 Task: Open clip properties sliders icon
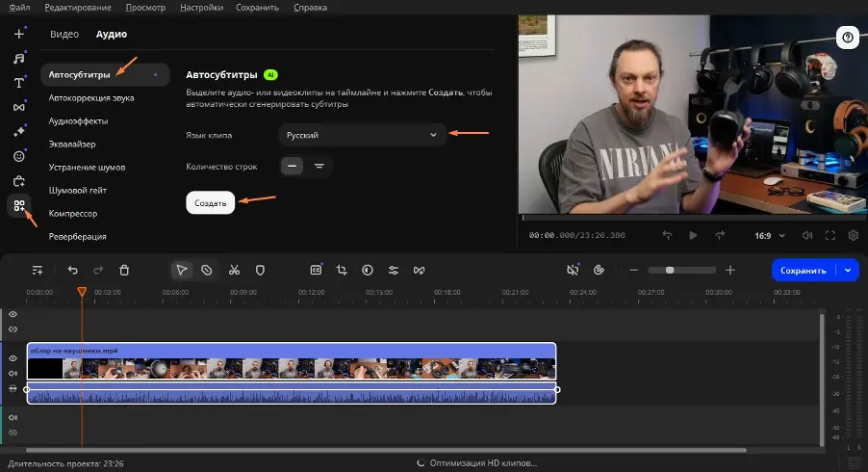[x=393, y=271]
